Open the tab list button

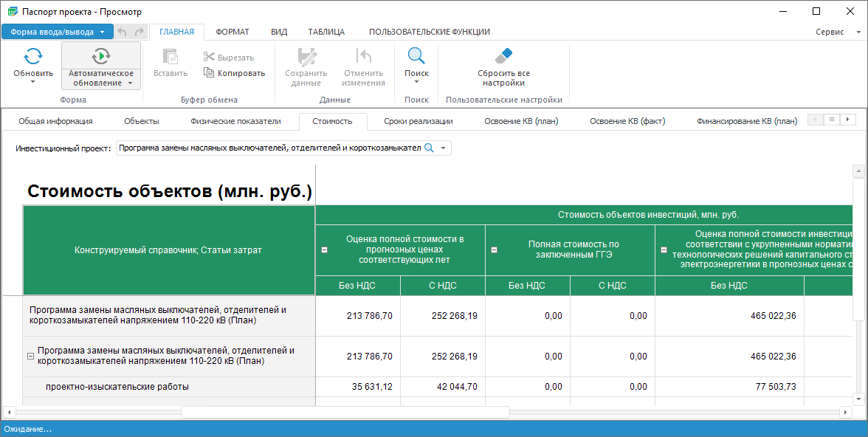pos(831,120)
